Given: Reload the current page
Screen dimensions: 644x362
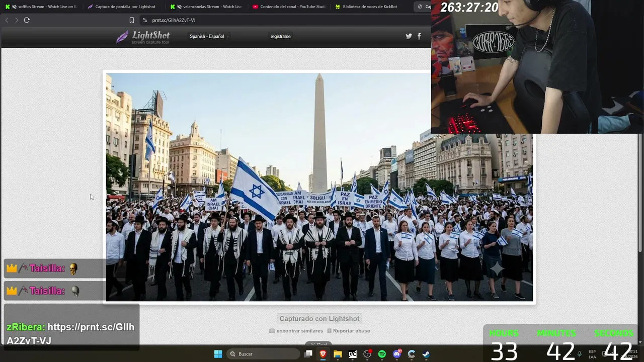Looking at the screenshot, I should [x=27, y=20].
